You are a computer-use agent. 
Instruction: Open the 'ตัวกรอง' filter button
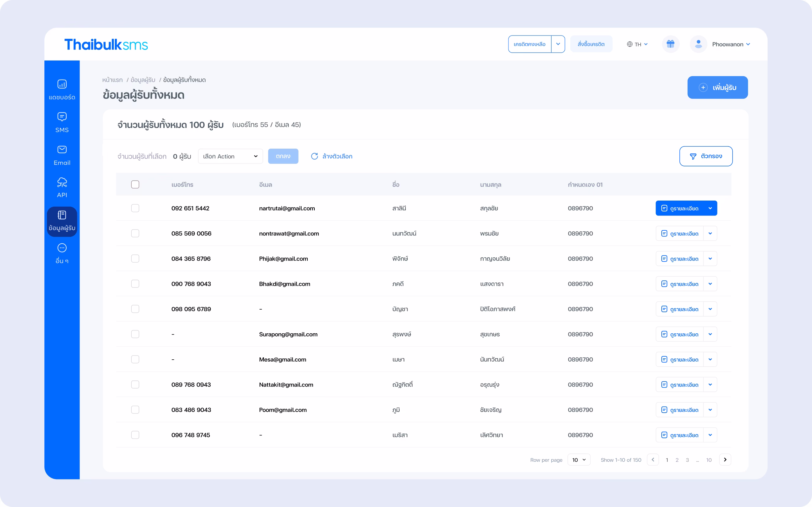pyautogui.click(x=706, y=156)
